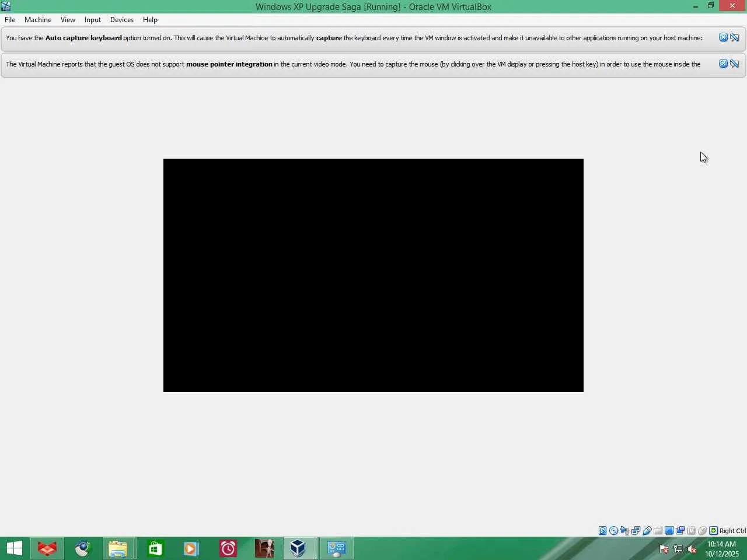Open the Windows Store taskbar icon
Image resolution: width=747 pixels, height=560 pixels.
(155, 548)
